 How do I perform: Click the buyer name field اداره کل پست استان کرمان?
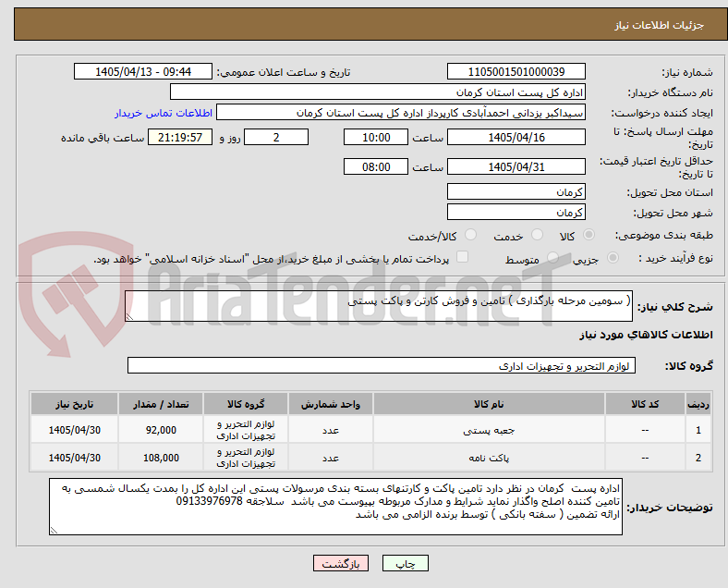(378, 92)
